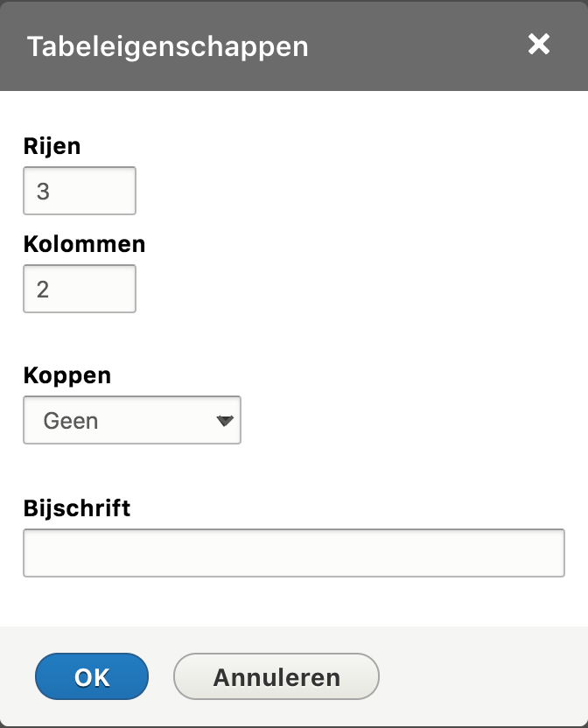
Task: Tap the downward arrow inside Koppen field
Action: point(226,420)
